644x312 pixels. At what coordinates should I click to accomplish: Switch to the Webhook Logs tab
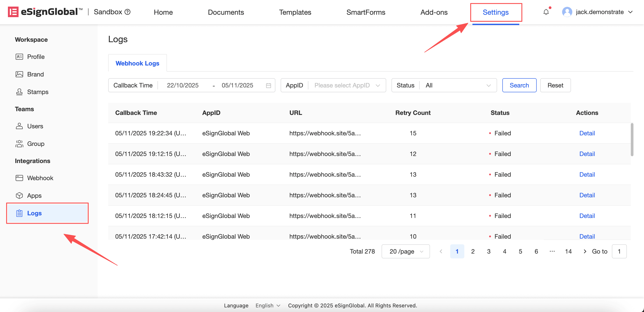pyautogui.click(x=137, y=63)
